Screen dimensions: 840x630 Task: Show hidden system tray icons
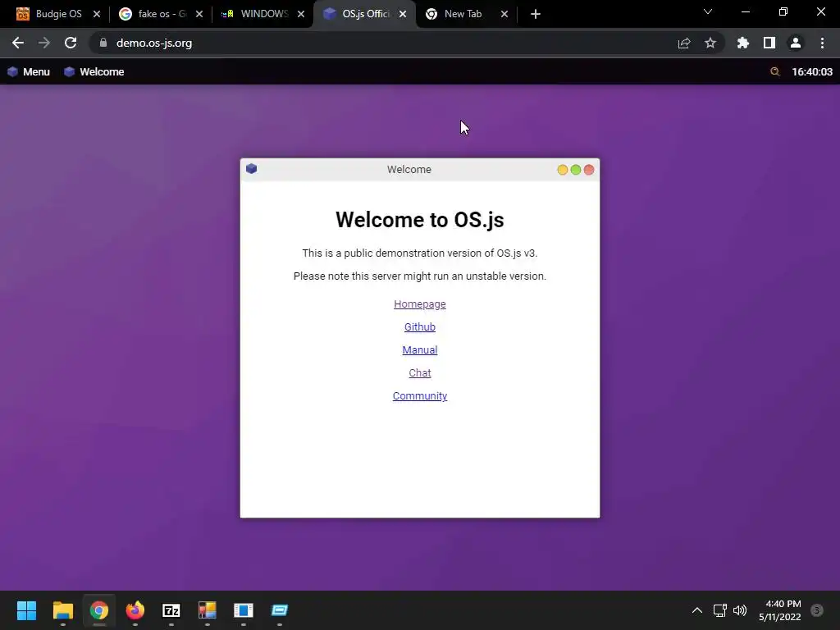pos(697,610)
